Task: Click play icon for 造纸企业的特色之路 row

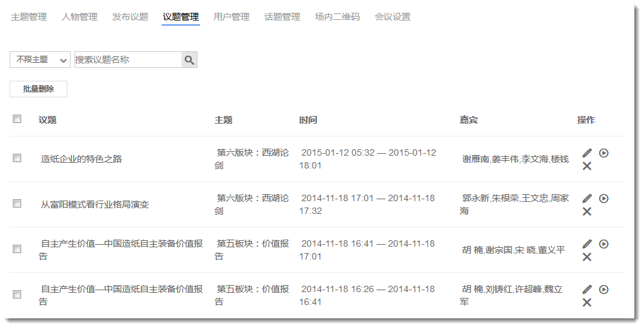Action: click(x=604, y=153)
